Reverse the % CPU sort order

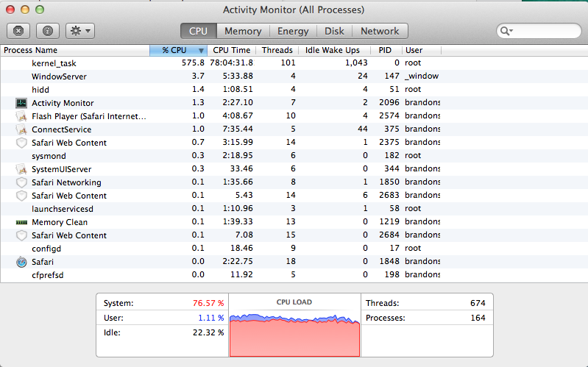178,50
